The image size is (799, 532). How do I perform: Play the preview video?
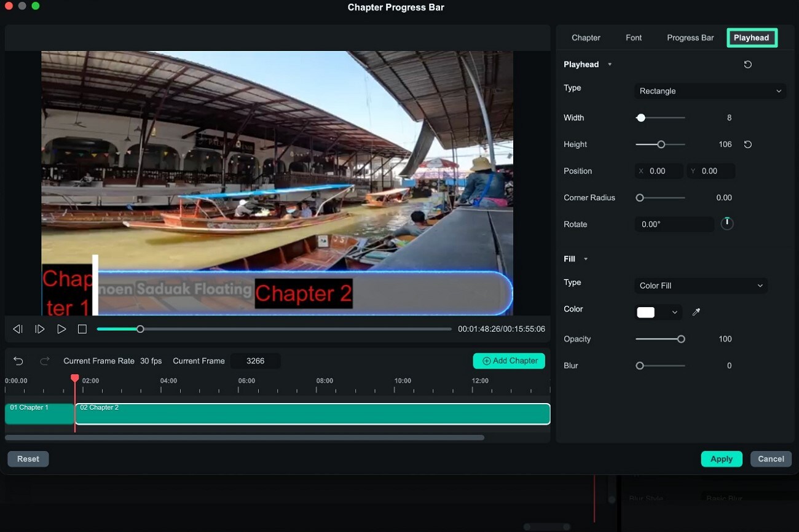click(x=61, y=329)
